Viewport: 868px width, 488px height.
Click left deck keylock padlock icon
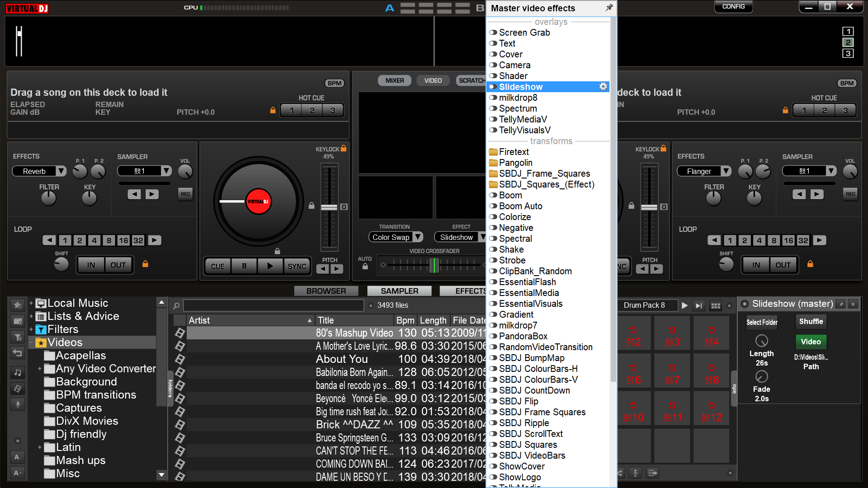344,148
